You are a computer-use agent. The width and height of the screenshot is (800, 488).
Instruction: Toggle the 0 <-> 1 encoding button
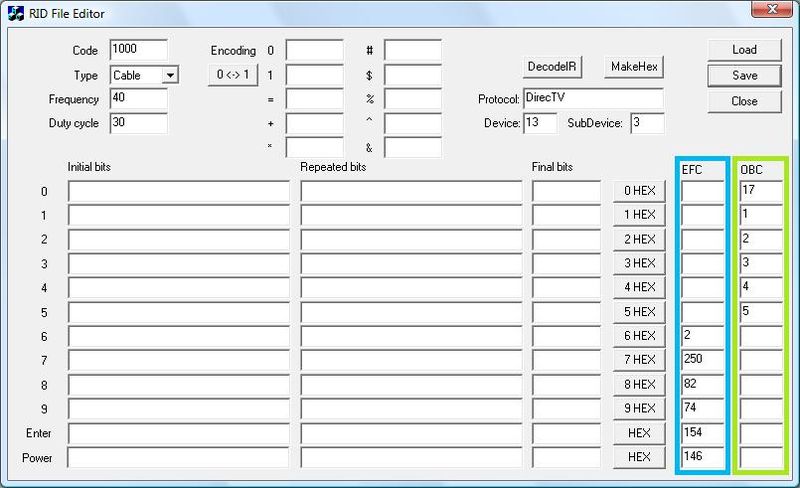(x=232, y=75)
